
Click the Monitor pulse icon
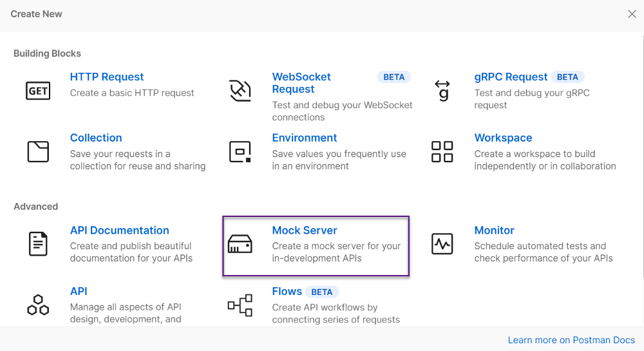[x=442, y=244]
